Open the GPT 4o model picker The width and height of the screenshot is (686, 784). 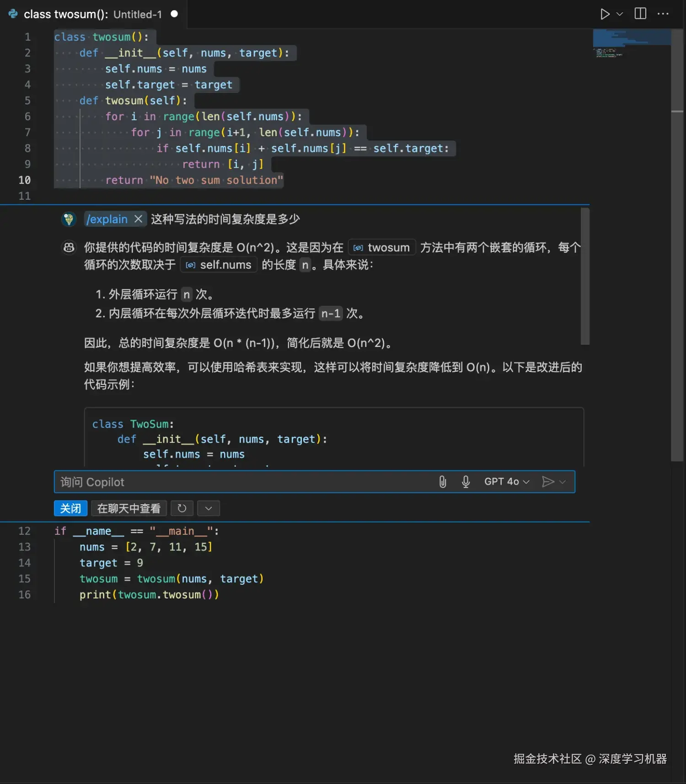tap(507, 482)
